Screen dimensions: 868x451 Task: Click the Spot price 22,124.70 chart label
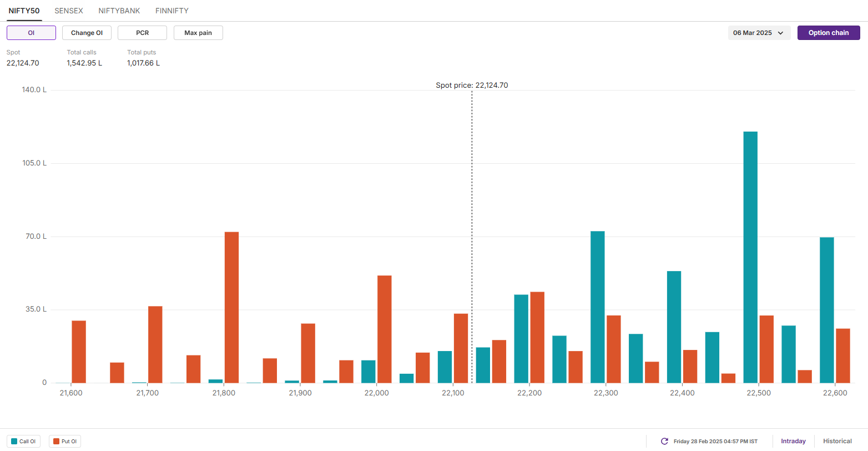point(472,86)
